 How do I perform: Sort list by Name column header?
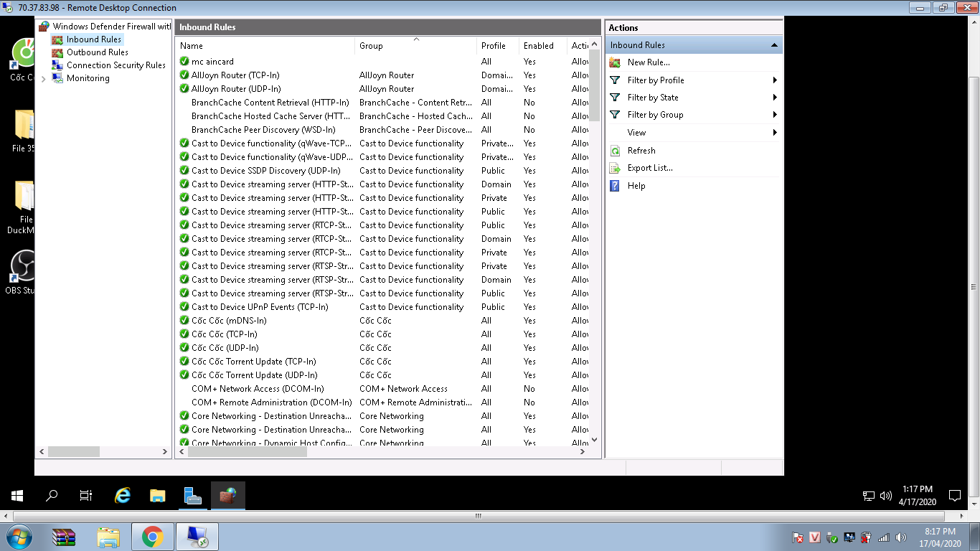click(x=264, y=46)
